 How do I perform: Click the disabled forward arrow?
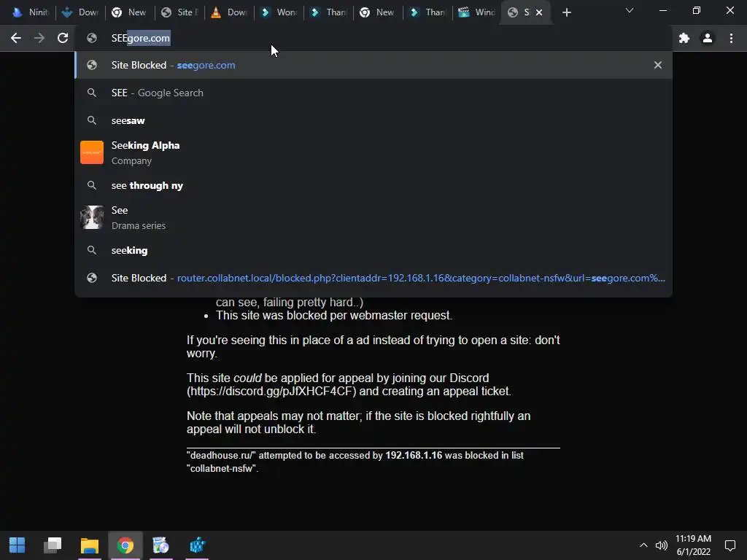(x=39, y=38)
